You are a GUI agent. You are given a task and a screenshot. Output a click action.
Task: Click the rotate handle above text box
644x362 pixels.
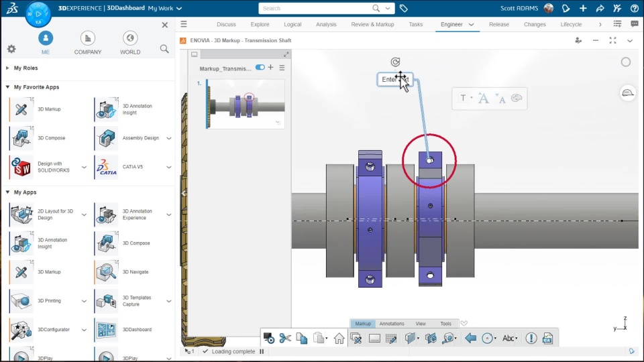pos(395,62)
